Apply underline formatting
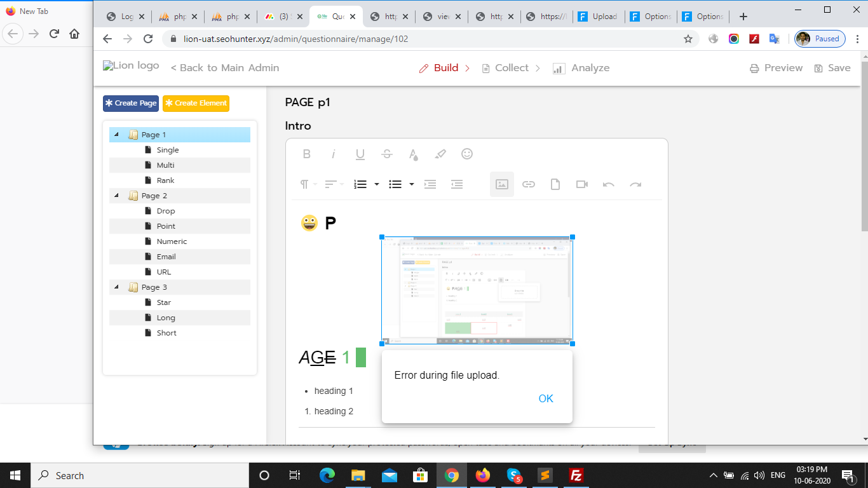The image size is (868, 488). [360, 154]
